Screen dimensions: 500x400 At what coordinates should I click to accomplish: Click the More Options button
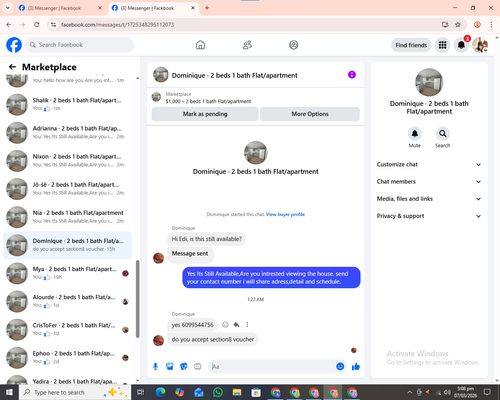tap(310, 114)
